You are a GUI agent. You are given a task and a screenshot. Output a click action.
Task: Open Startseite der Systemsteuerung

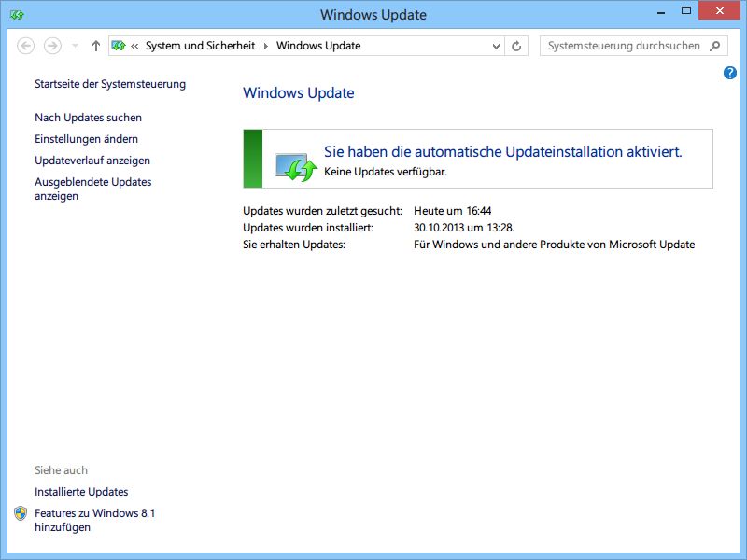coord(110,84)
